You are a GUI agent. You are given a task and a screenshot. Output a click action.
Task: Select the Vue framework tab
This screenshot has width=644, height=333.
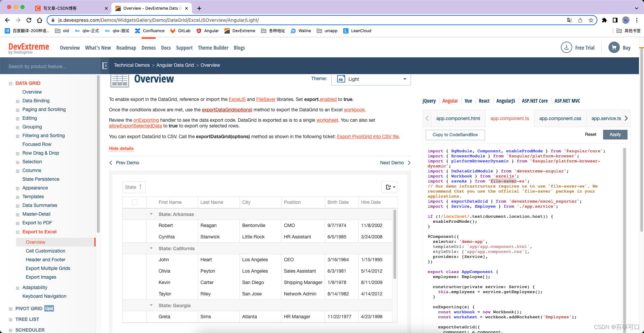click(x=468, y=101)
